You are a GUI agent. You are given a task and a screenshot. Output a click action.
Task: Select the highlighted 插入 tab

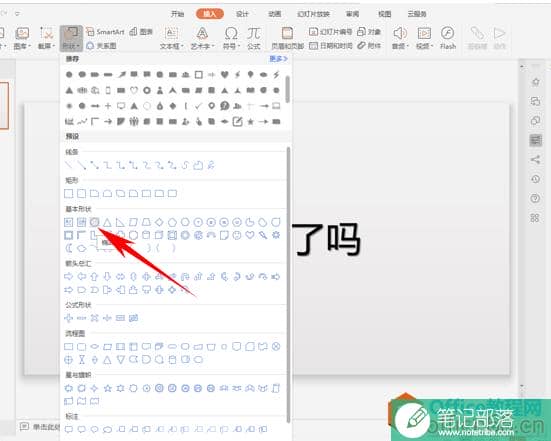pyautogui.click(x=210, y=14)
